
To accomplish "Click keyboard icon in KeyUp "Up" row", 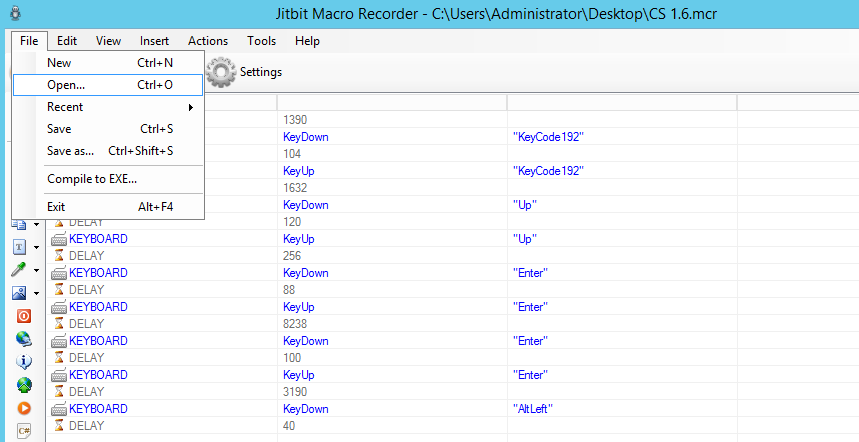I will pos(59,239).
